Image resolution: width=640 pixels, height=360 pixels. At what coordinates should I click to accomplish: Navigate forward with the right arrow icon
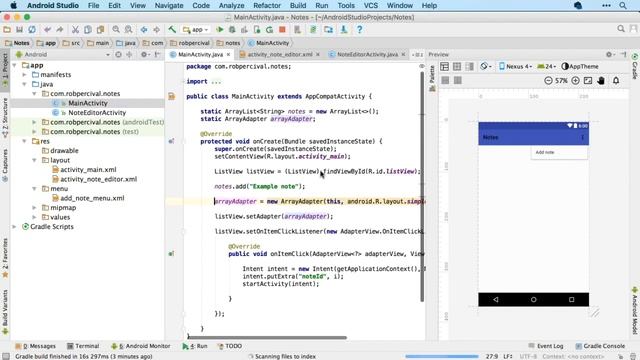coord(156,30)
